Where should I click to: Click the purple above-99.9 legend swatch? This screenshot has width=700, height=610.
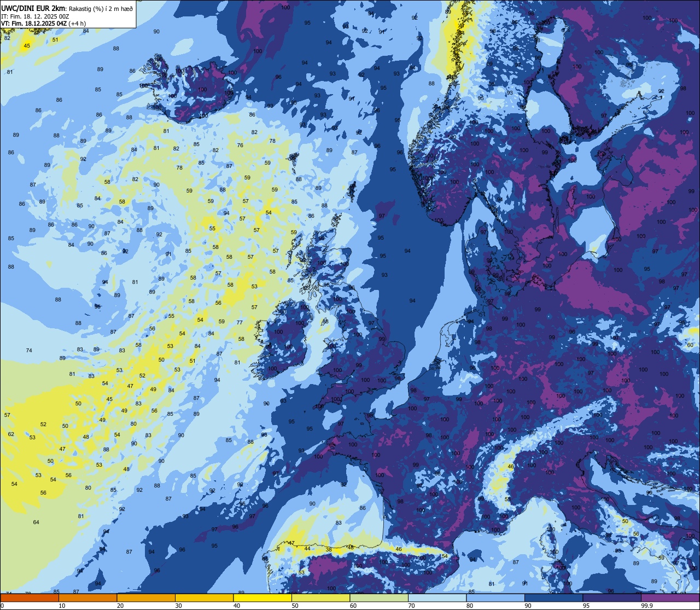[x=671, y=597]
